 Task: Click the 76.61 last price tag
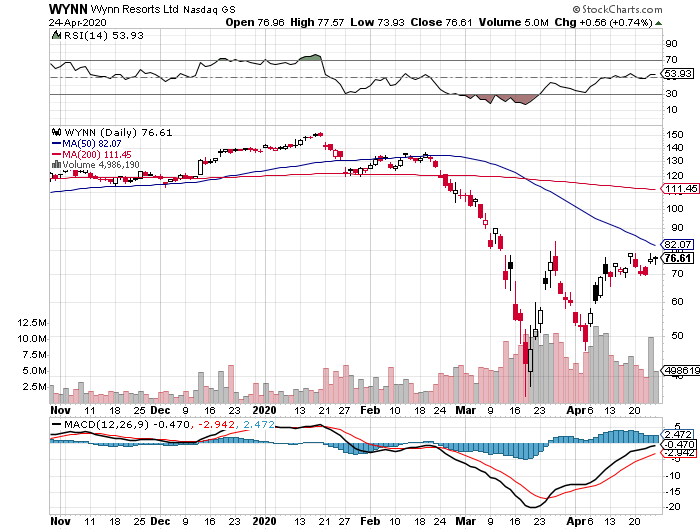[677, 258]
